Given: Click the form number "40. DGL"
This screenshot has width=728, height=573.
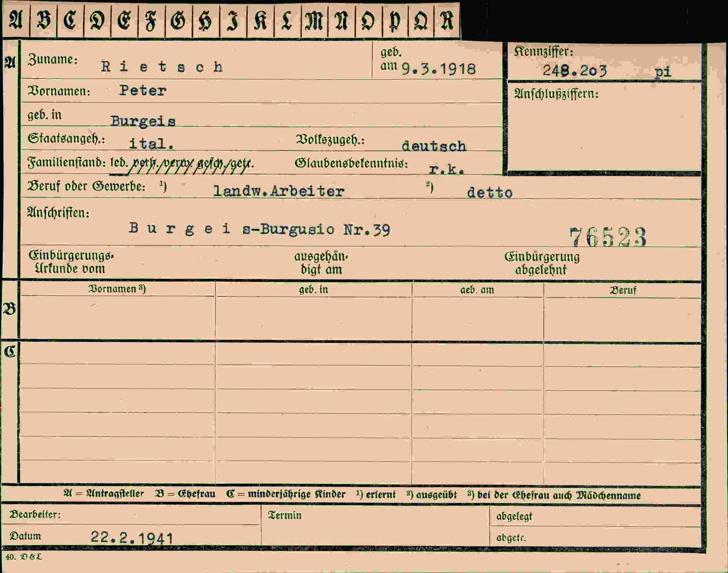Looking at the screenshot, I should click(24, 557).
